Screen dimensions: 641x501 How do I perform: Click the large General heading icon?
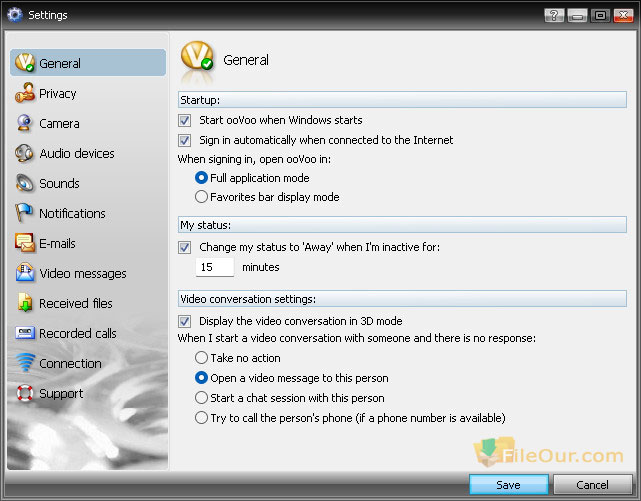[x=197, y=56]
